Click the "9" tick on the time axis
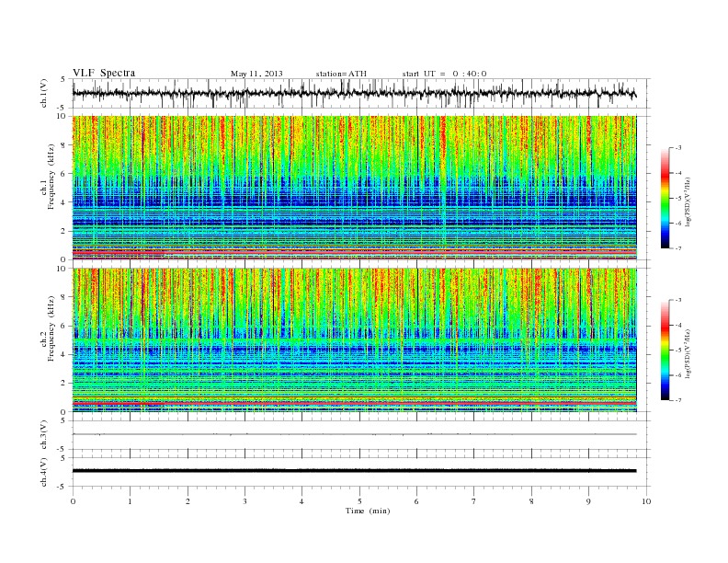The image size is (728, 563). tap(588, 501)
